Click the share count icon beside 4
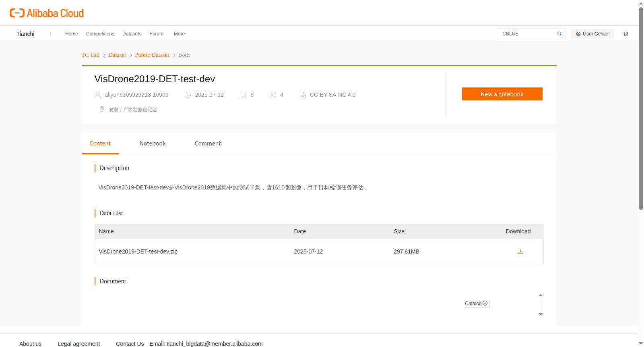This screenshot has width=644, height=347. point(273,95)
